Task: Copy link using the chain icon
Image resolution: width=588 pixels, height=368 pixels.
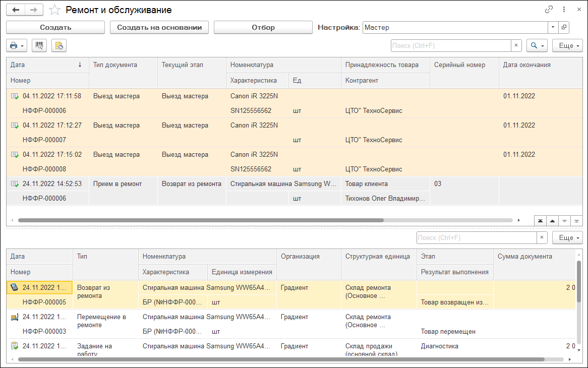Action: pos(549,10)
